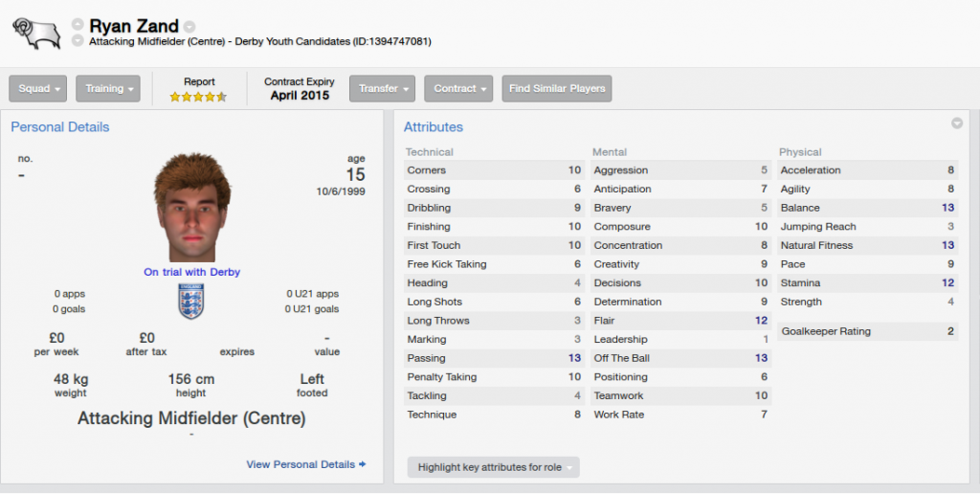Click the England national team crest
Image resolution: width=980 pixels, height=494 pixels.
(191, 302)
